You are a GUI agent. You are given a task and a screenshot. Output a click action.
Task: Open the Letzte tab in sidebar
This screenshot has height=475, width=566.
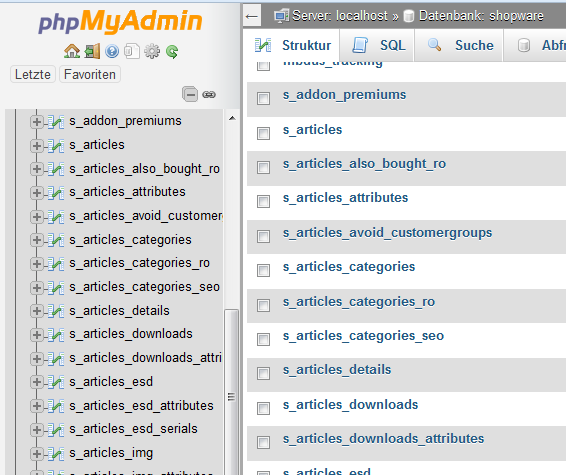(33, 74)
